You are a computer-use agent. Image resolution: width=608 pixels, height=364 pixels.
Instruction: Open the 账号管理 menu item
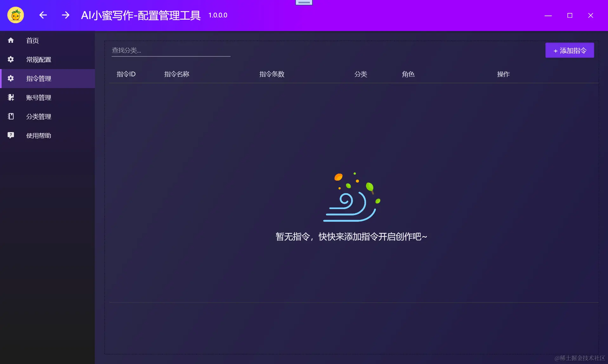48,98
